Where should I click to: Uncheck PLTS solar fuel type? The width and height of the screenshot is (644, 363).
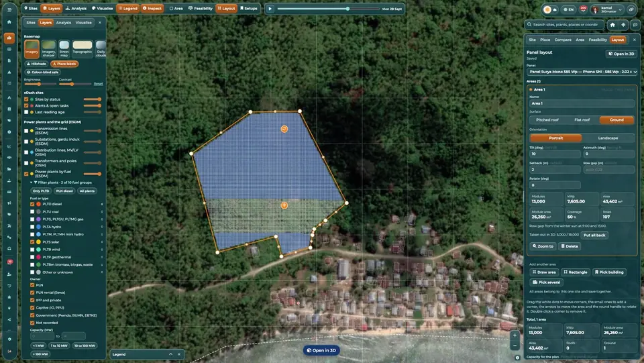pos(32,242)
